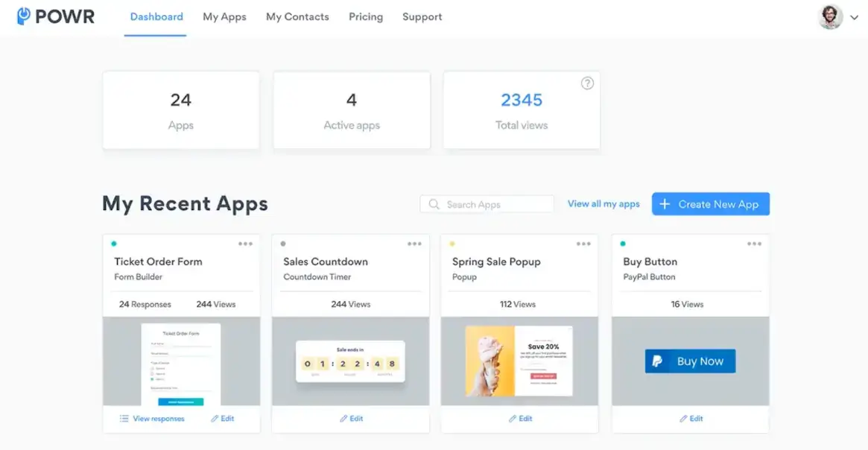Click the three-dot icon on Sales Countdown card

pos(415,242)
